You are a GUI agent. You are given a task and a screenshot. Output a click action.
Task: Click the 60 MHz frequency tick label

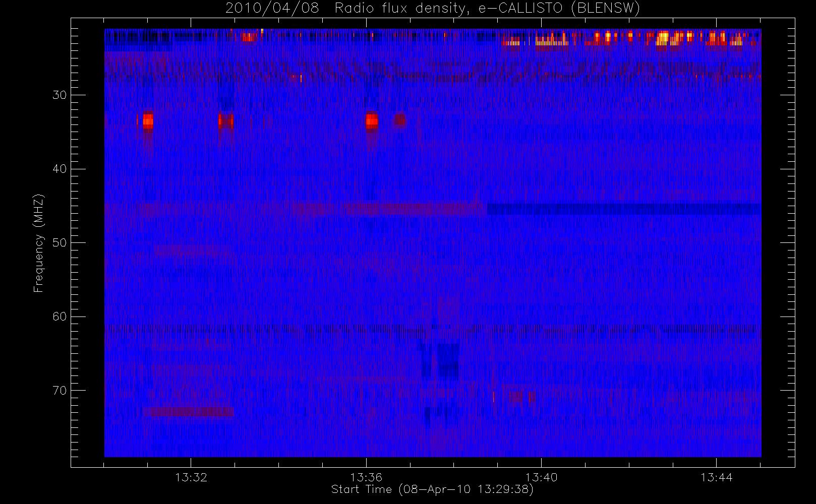coord(60,317)
